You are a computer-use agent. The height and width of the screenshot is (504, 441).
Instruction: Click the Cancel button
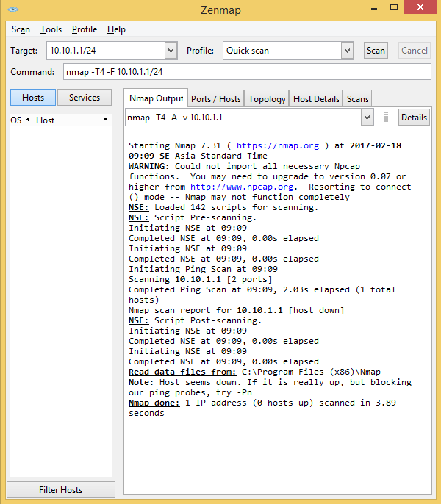tap(415, 51)
